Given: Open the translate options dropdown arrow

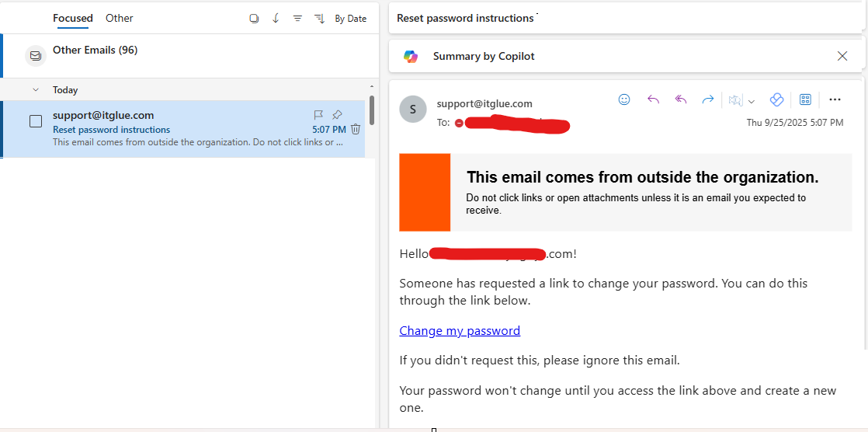Looking at the screenshot, I should 752,101.
